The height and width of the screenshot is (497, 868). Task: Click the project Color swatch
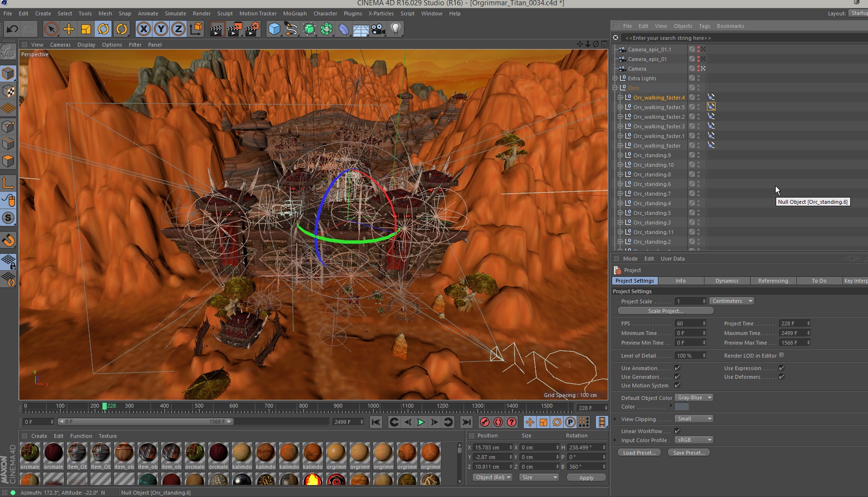click(x=682, y=407)
